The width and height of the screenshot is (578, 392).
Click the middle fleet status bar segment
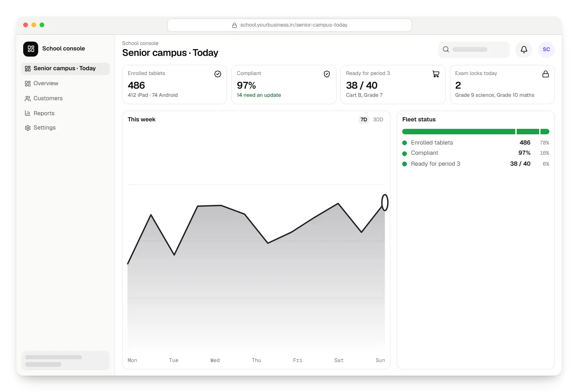tap(528, 132)
